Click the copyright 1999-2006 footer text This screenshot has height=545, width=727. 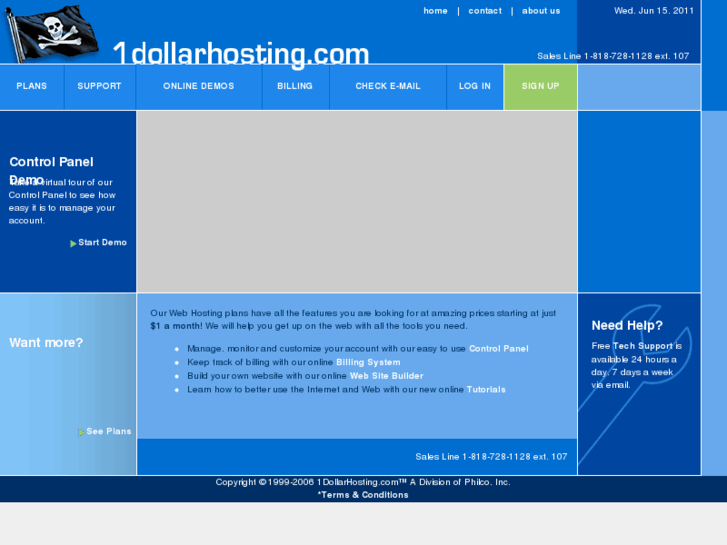tap(363, 482)
